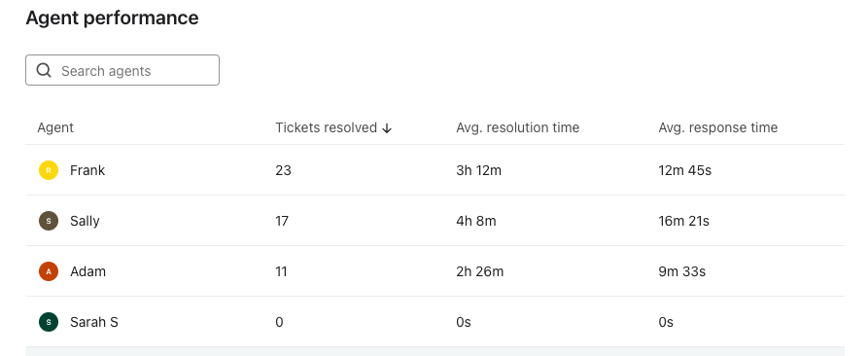Open agent Sally's name link
The image size is (868, 356).
click(85, 221)
